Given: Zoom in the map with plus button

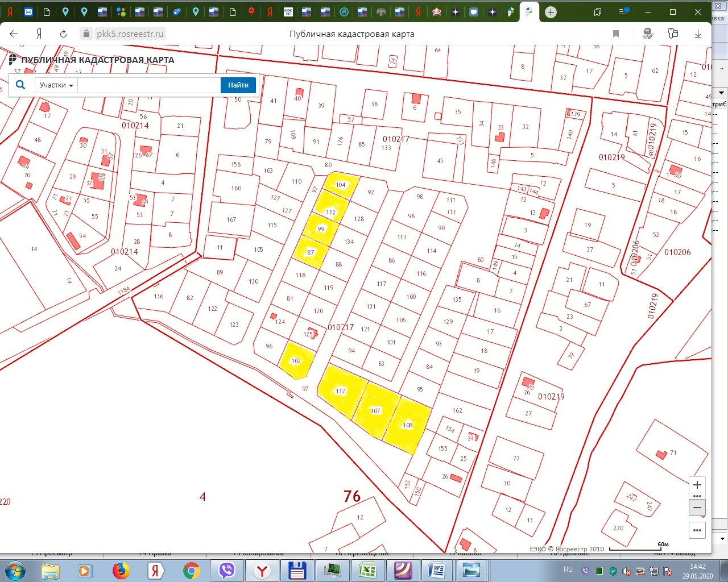Looking at the screenshot, I should [697, 485].
